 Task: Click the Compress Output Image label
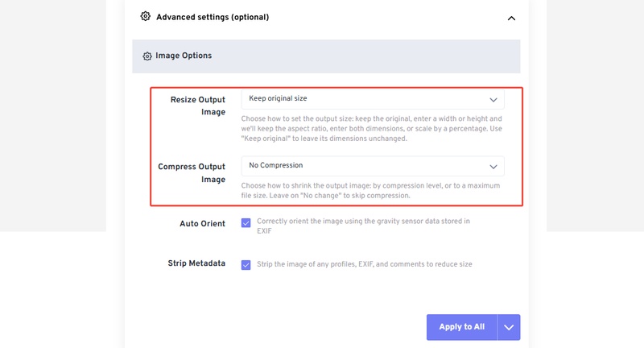192,173
